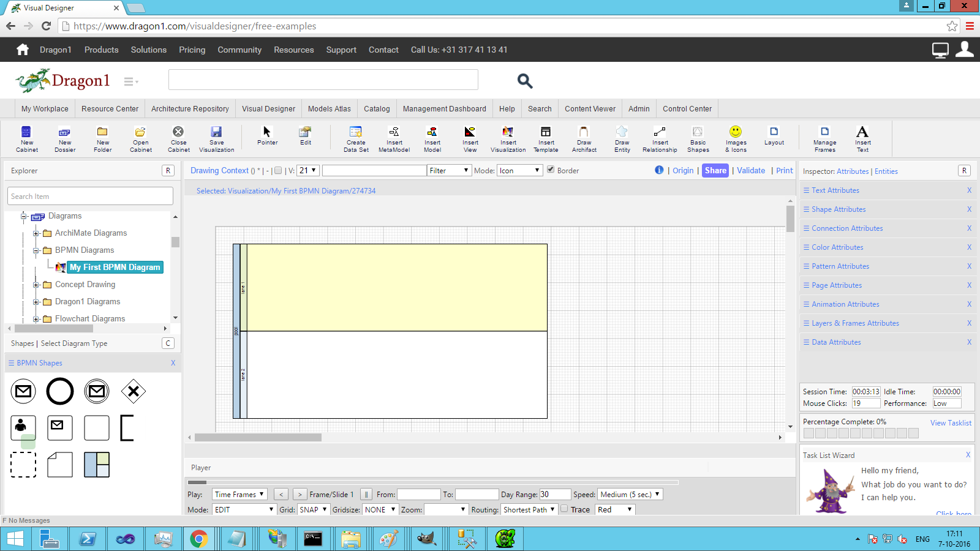980x551 pixels.
Task: Click the Search Item input field
Action: coord(91,197)
